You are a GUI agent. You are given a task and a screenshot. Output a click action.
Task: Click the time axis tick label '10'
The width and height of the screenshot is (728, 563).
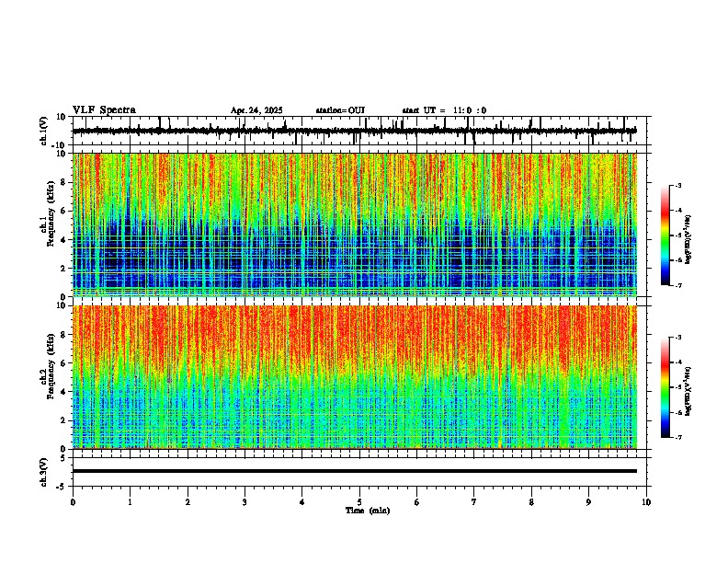646,502
